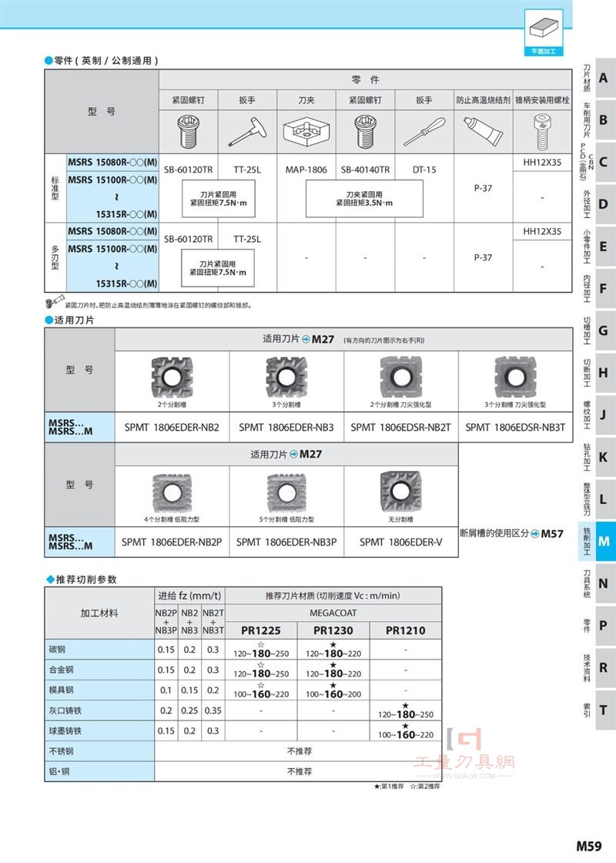Viewport: 616px width, 863px height.
Task: Click the 模具钢 material row label
Action: coord(61,690)
